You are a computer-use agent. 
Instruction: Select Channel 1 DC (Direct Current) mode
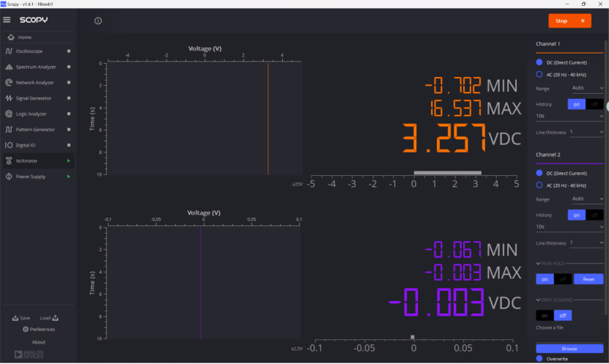(539, 62)
